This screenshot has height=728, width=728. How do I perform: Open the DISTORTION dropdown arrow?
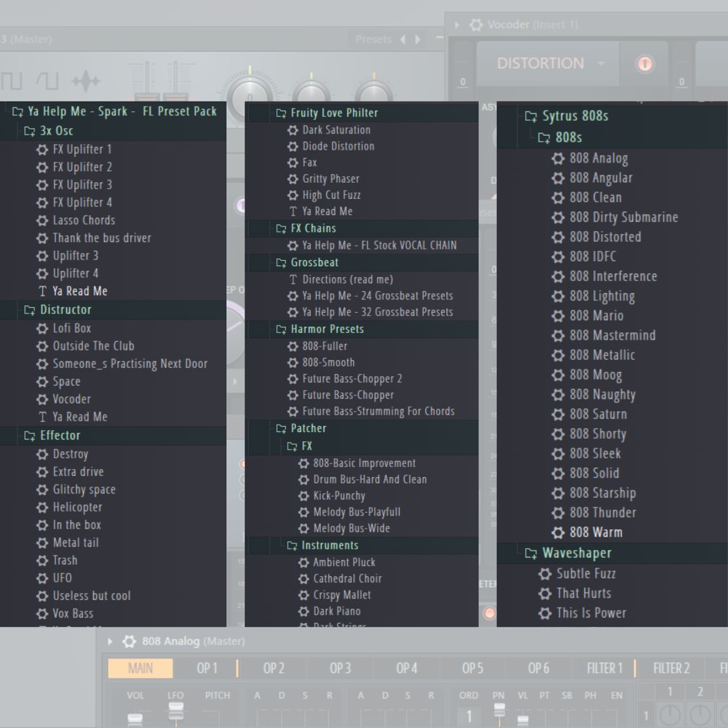click(x=600, y=64)
